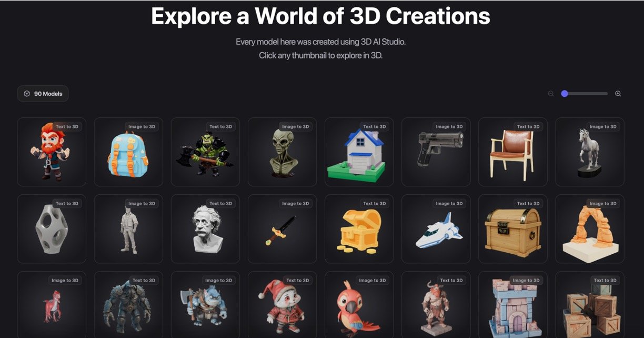Click the zoom in magnifier icon
The height and width of the screenshot is (338, 644).
tap(618, 94)
